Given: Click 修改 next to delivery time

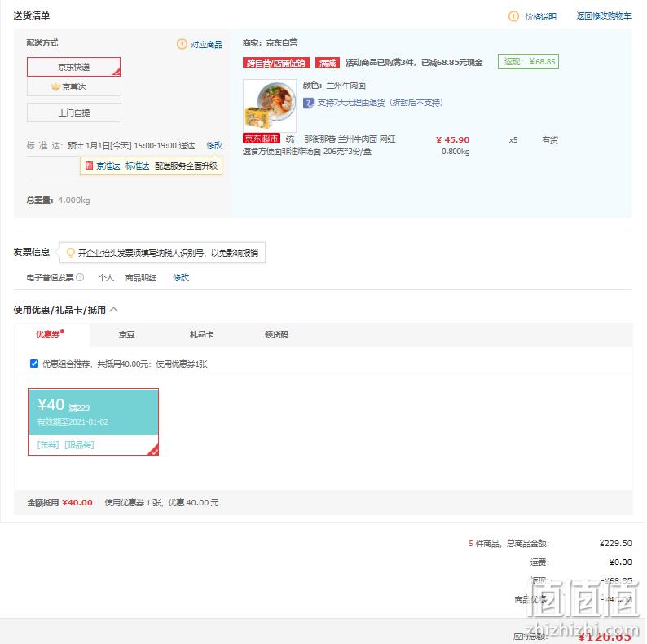Looking at the screenshot, I should click(214, 145).
